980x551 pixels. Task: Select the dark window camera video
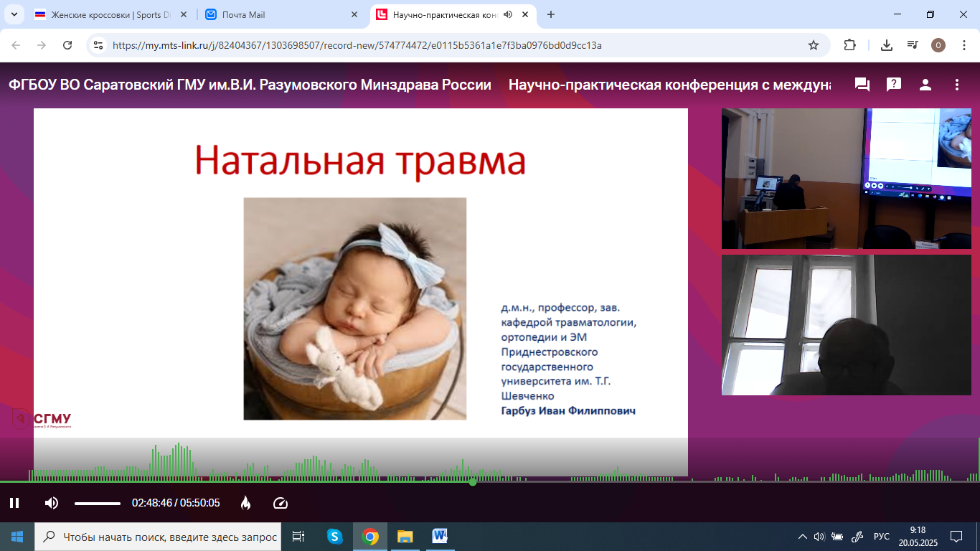click(x=846, y=325)
